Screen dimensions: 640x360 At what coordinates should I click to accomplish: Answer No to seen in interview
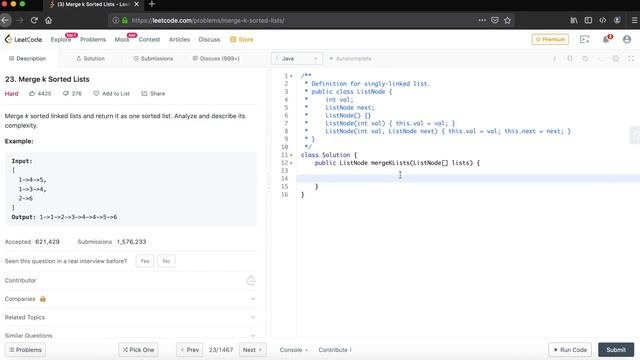pos(166,261)
